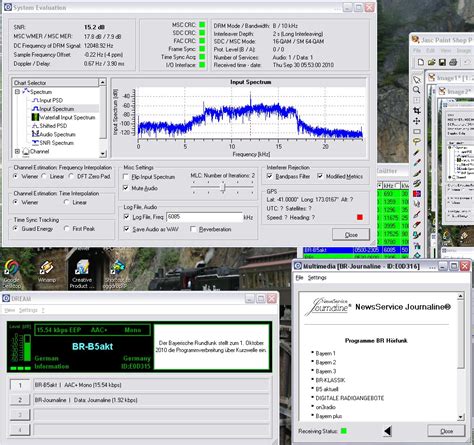Viewport: 474px width, 445px height.
Task: Choose Audio Spectrum chart
Action: 54,134
